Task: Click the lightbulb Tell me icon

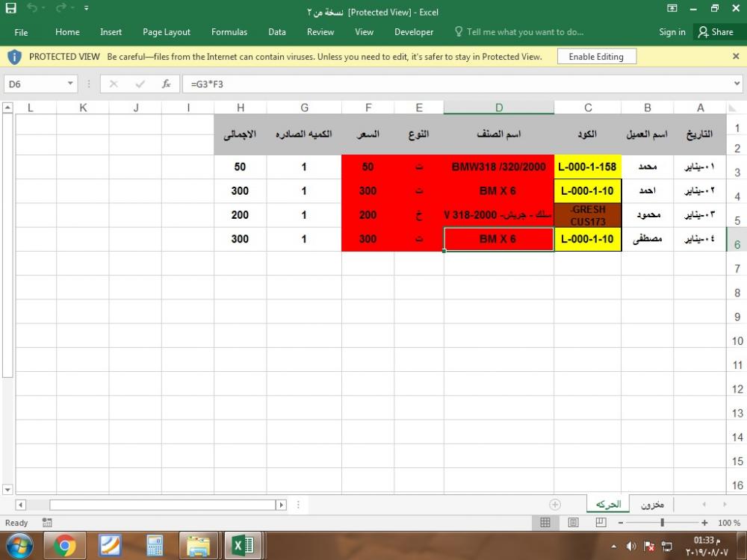Action: point(459,32)
